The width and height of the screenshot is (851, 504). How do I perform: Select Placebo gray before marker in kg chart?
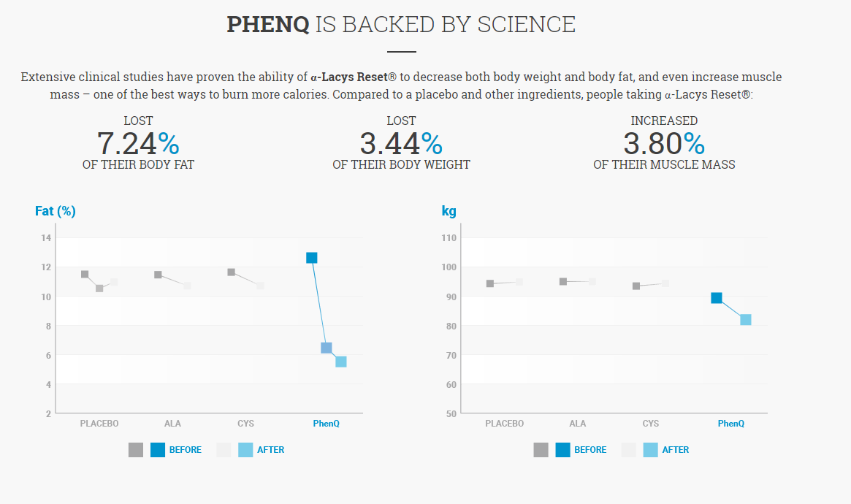click(x=490, y=283)
